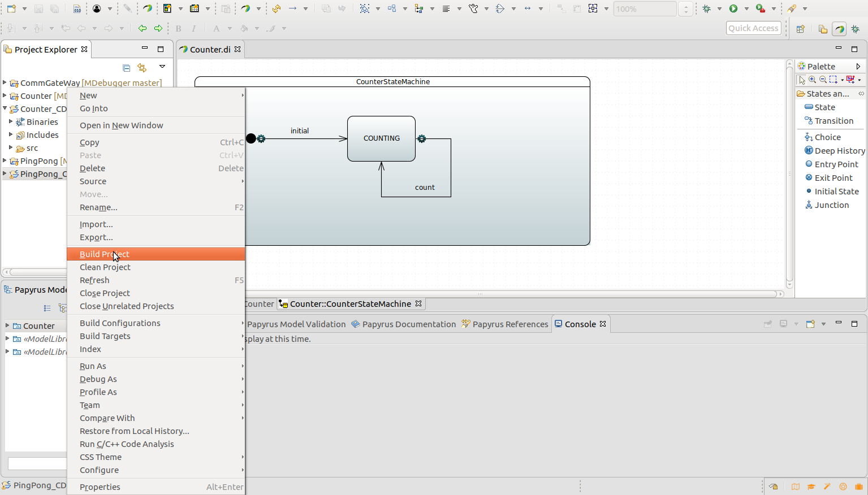
Task: Click the green Forward navigation arrow
Action: pyautogui.click(x=158, y=28)
